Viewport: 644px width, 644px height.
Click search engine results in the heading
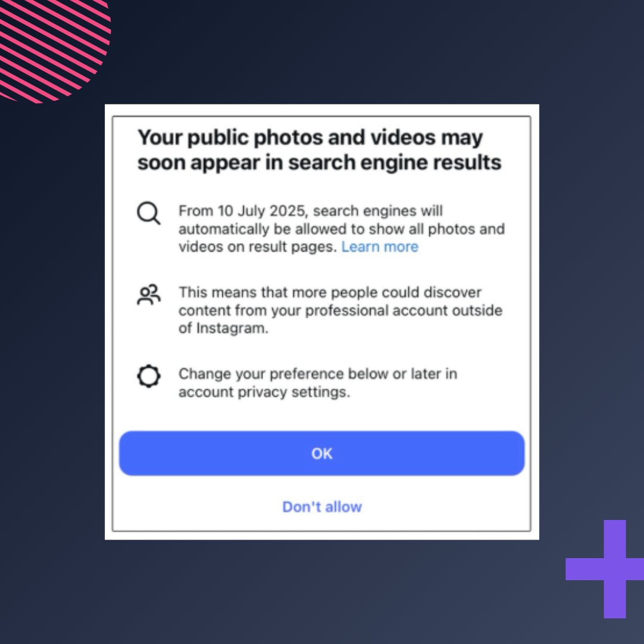coord(395,162)
